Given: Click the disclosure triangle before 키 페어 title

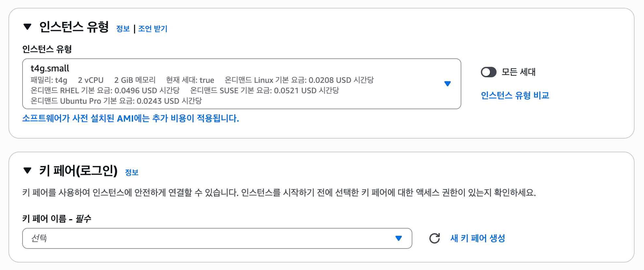Looking at the screenshot, I should pyautogui.click(x=27, y=171).
